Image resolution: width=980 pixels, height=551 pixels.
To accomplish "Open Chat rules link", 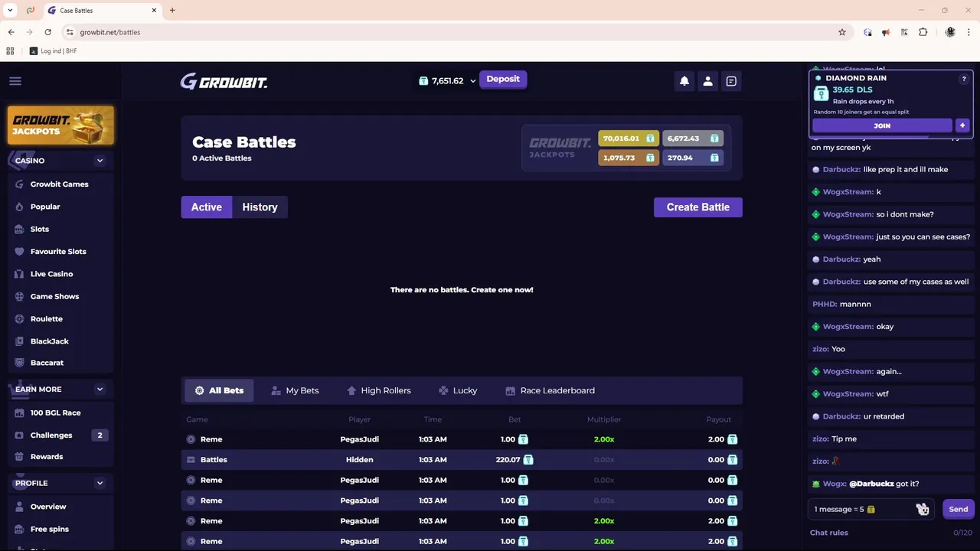I will (829, 533).
